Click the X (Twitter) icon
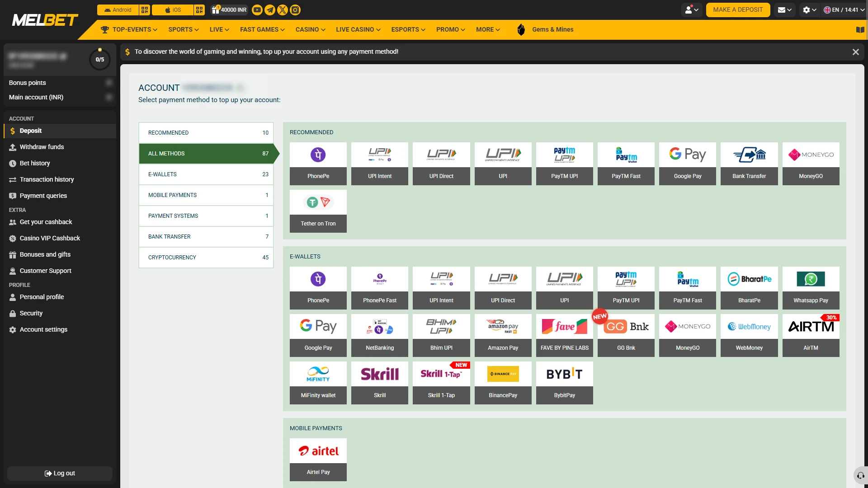This screenshot has width=868, height=488. point(283,10)
